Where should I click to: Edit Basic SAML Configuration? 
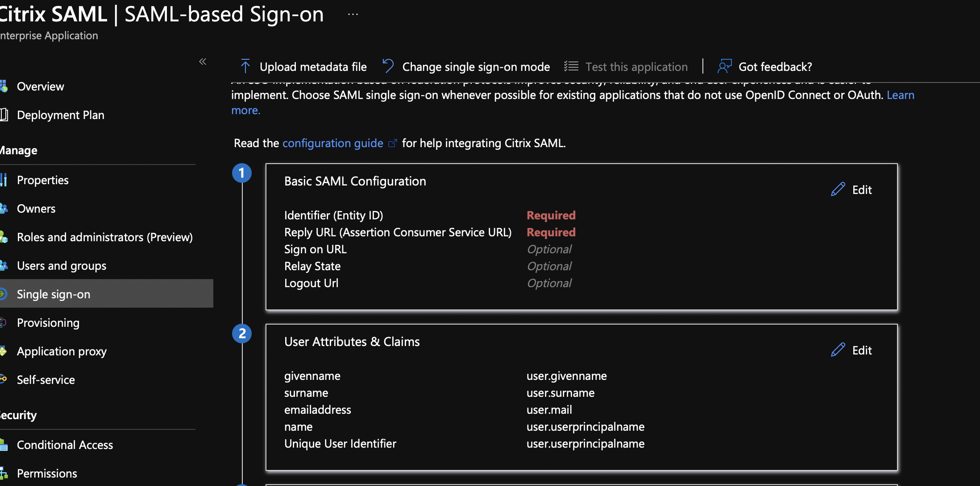862,190
